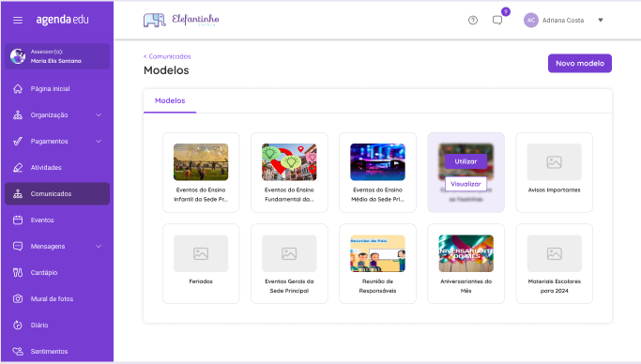
Task: Open the Adriana Costa account dropdown arrow
Action: click(x=601, y=20)
